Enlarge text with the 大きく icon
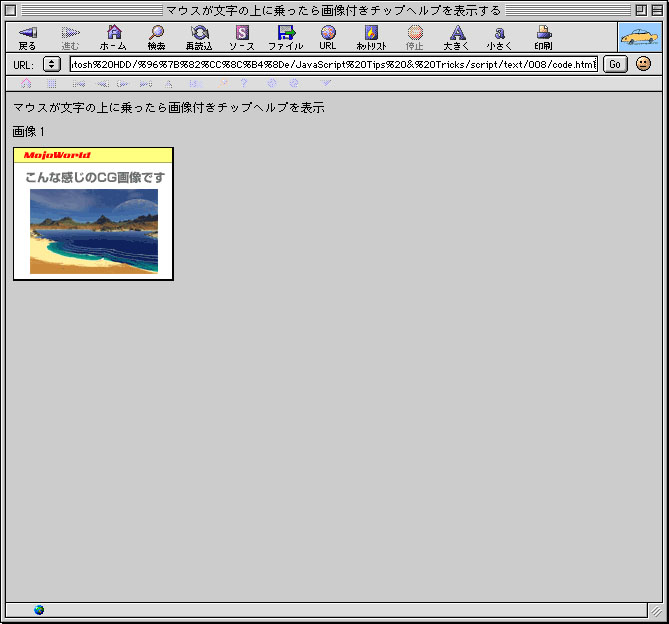The image size is (669, 624). coord(457,38)
